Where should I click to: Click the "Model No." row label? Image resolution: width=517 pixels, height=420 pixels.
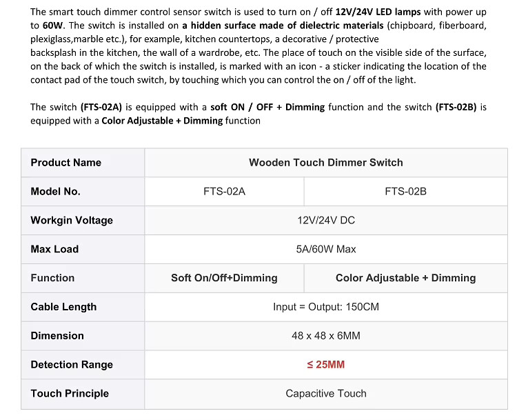[x=56, y=192]
